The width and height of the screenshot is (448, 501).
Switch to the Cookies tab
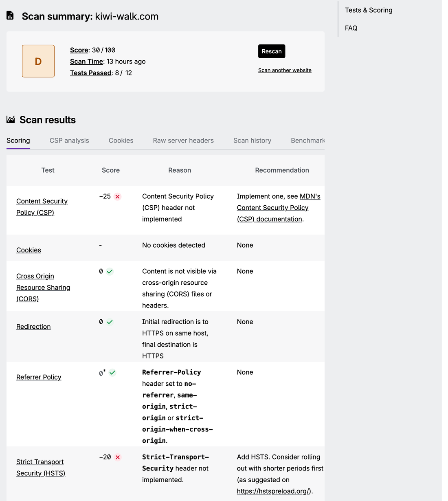121,141
